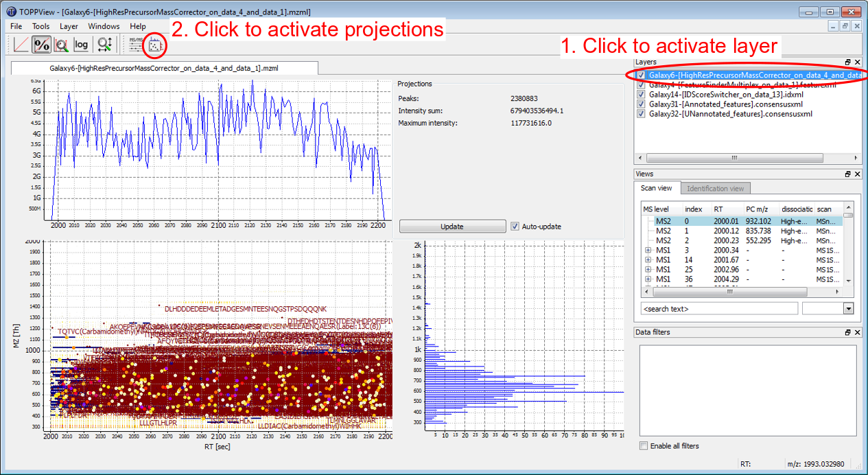
Task: Enable all filters checkbox
Action: click(644, 446)
